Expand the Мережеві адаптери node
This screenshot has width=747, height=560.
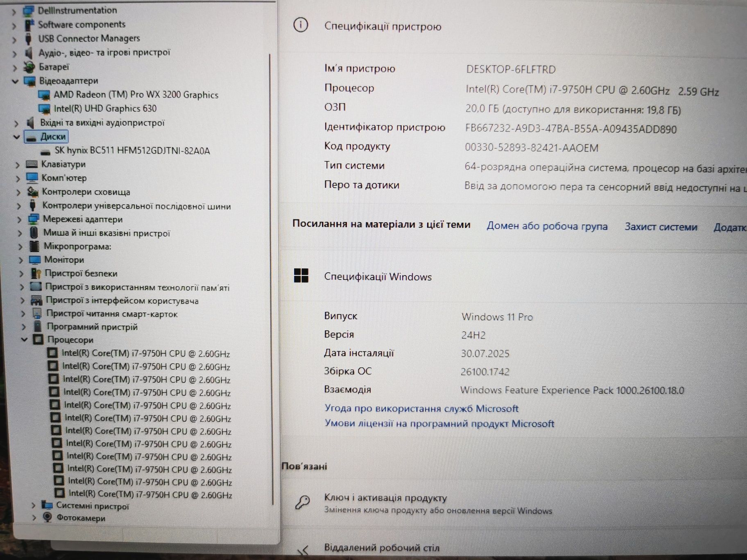click(19, 220)
